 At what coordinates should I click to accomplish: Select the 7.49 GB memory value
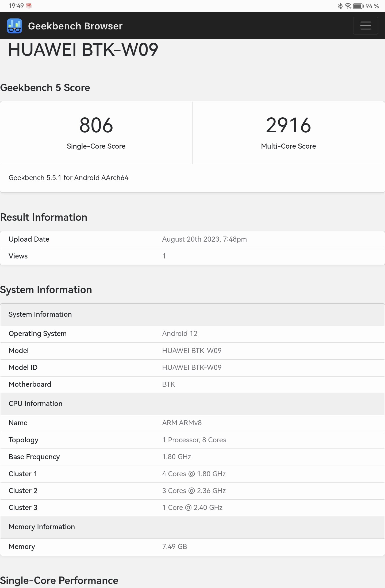(x=175, y=547)
